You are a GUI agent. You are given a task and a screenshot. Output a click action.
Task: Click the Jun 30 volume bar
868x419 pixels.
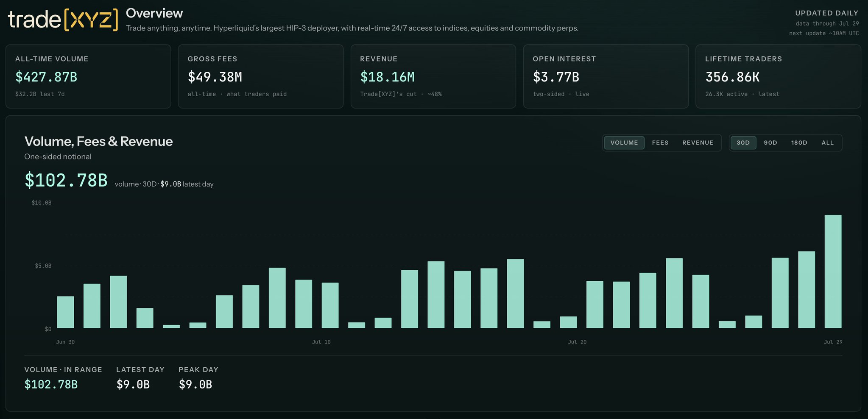[65, 312]
